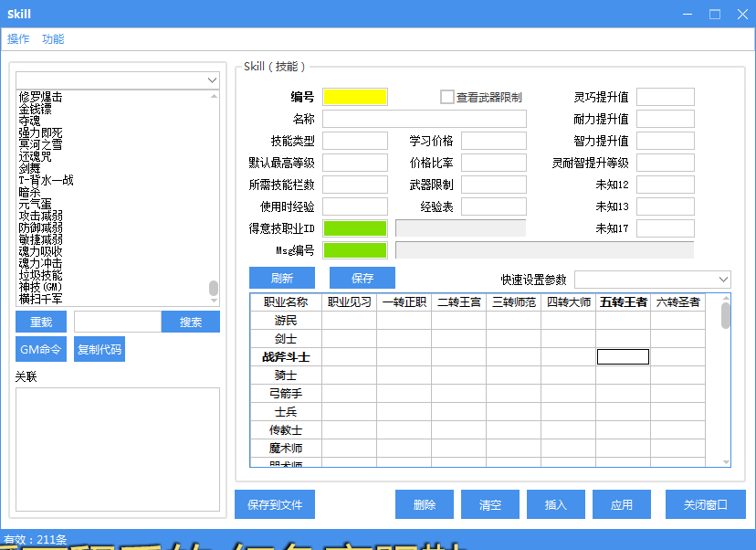Focus the green 得意技职业ID field

coord(355,228)
